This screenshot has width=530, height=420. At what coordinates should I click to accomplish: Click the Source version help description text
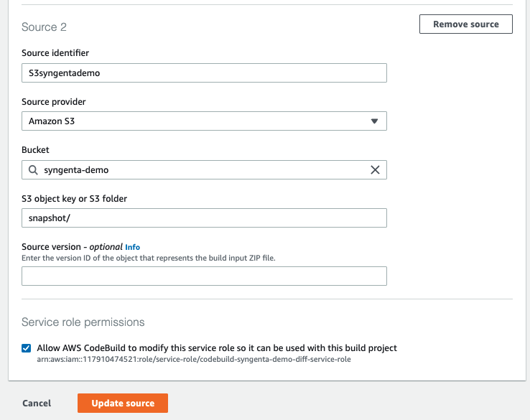[149, 258]
